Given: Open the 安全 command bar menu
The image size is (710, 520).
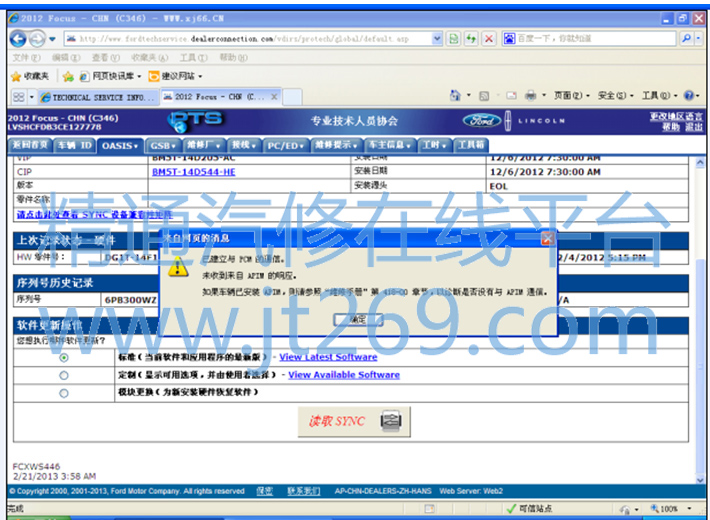Looking at the screenshot, I should (x=615, y=96).
